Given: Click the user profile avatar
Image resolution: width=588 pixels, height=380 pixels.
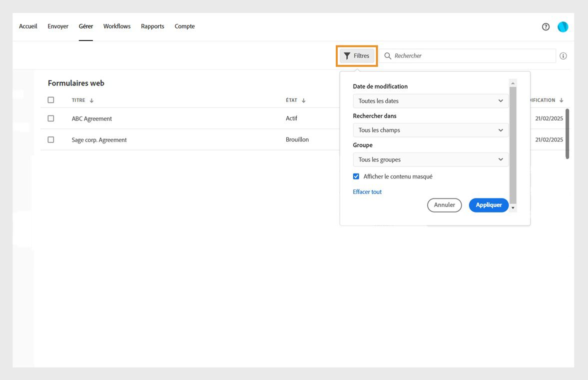Looking at the screenshot, I should [563, 26].
